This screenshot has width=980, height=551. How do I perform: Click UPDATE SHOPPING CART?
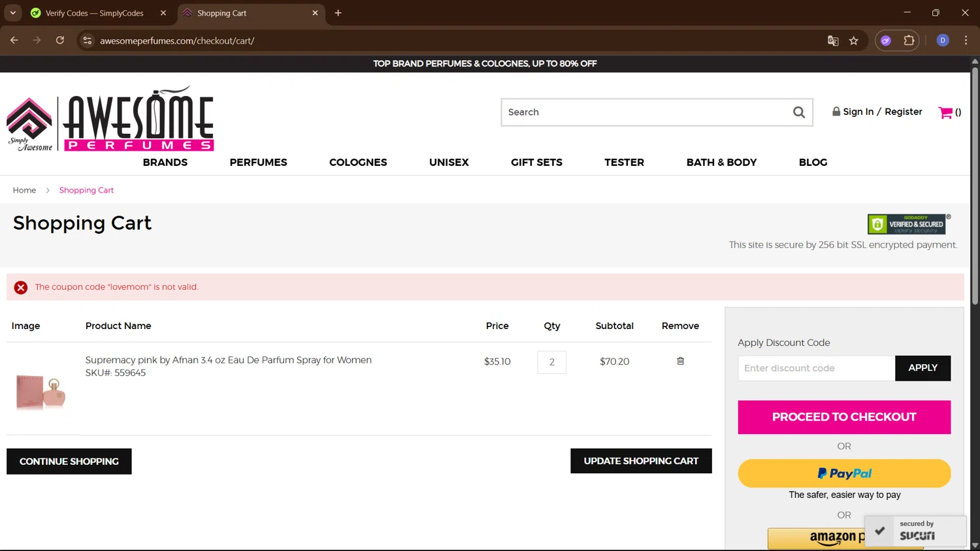pyautogui.click(x=641, y=461)
